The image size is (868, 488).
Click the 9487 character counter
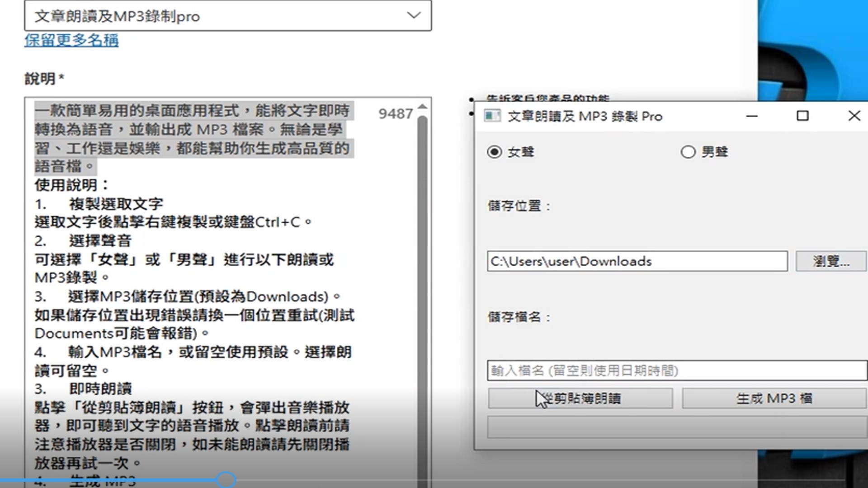click(395, 114)
